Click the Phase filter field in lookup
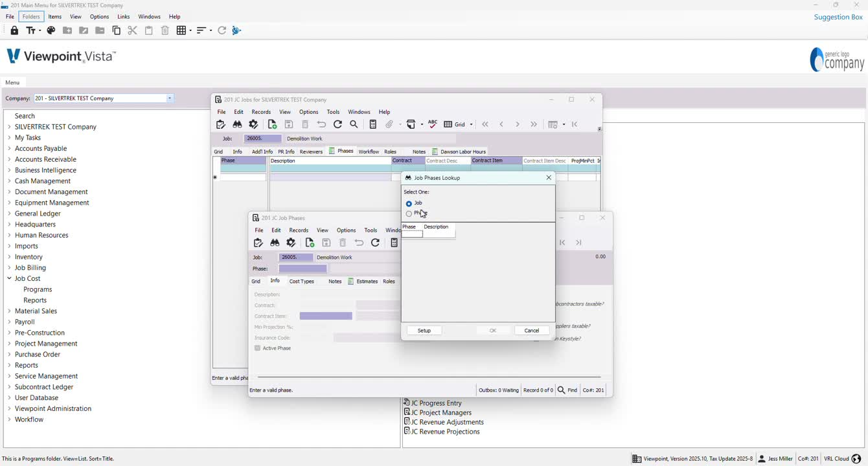868x466 pixels. tap(413, 234)
